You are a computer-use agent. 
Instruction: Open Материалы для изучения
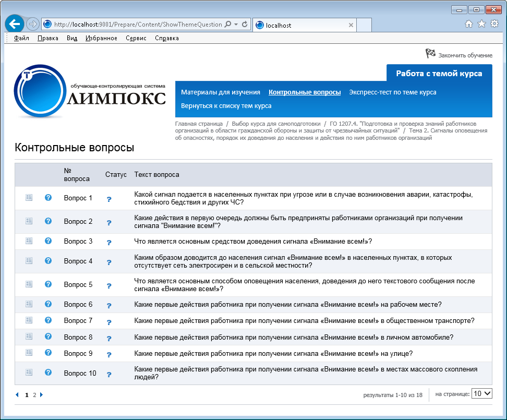click(x=221, y=92)
